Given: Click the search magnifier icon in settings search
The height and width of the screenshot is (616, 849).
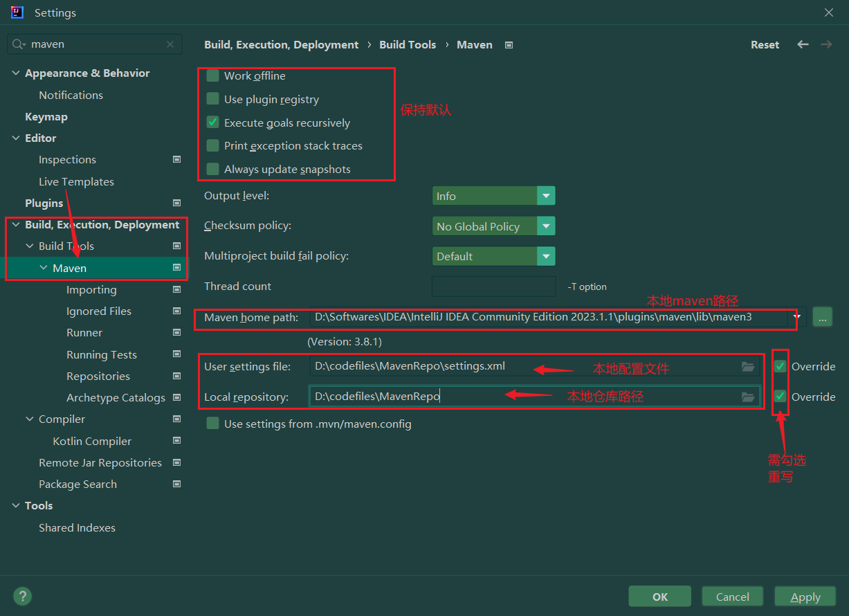Looking at the screenshot, I should (19, 44).
